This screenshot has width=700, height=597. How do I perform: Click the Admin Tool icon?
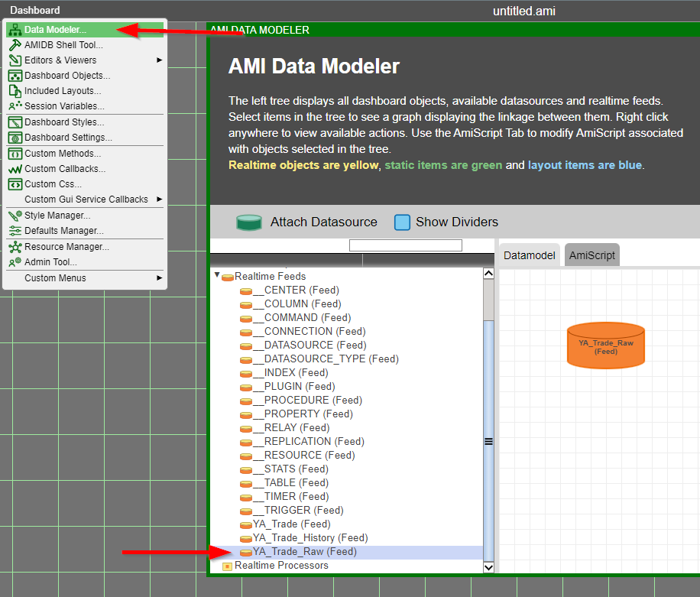[x=15, y=262]
